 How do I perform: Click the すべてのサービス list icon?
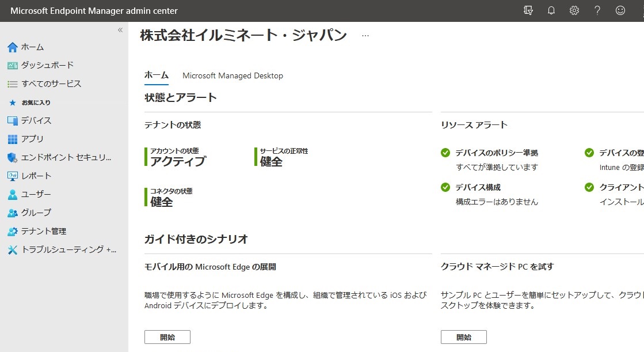coord(13,84)
